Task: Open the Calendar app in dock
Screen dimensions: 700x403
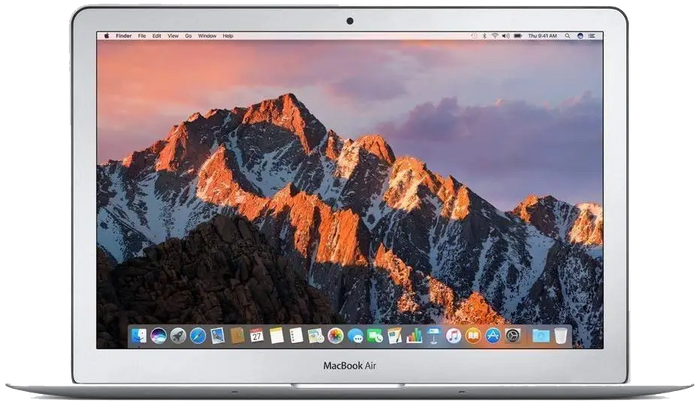Action: tap(256, 336)
